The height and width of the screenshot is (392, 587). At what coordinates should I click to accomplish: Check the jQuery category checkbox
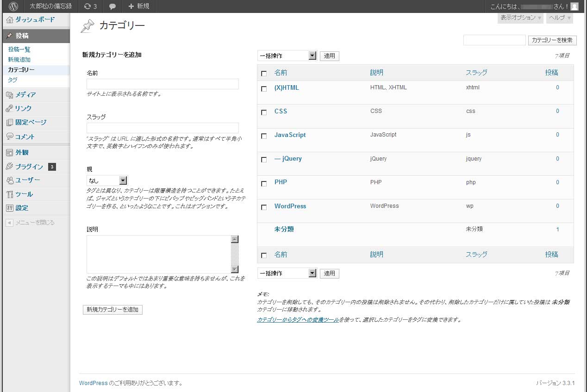pos(264,160)
